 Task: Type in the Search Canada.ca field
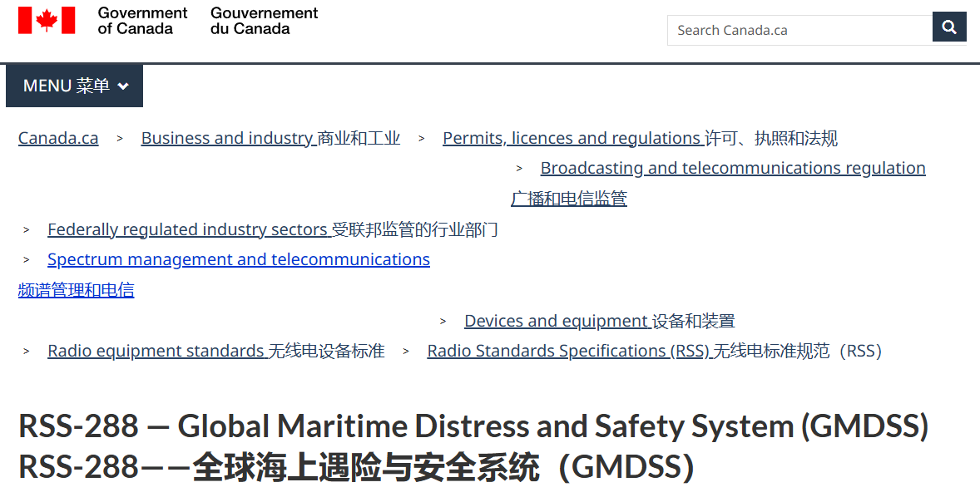click(799, 30)
